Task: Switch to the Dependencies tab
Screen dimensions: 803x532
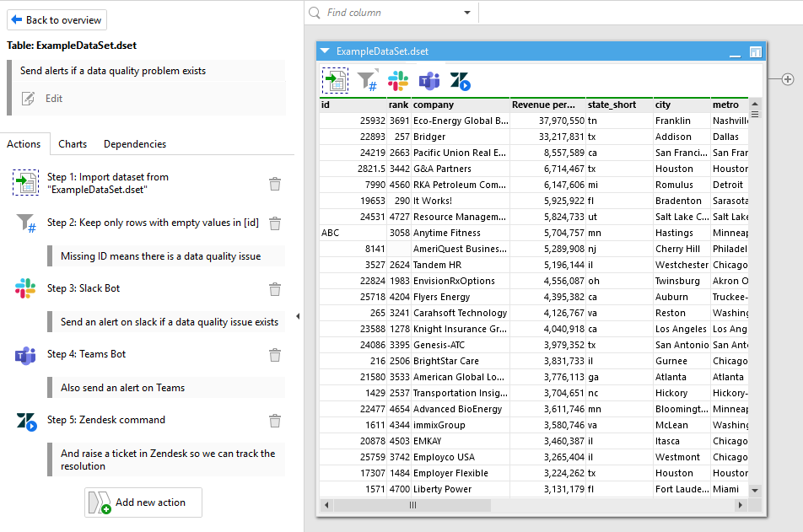Action: [135, 144]
